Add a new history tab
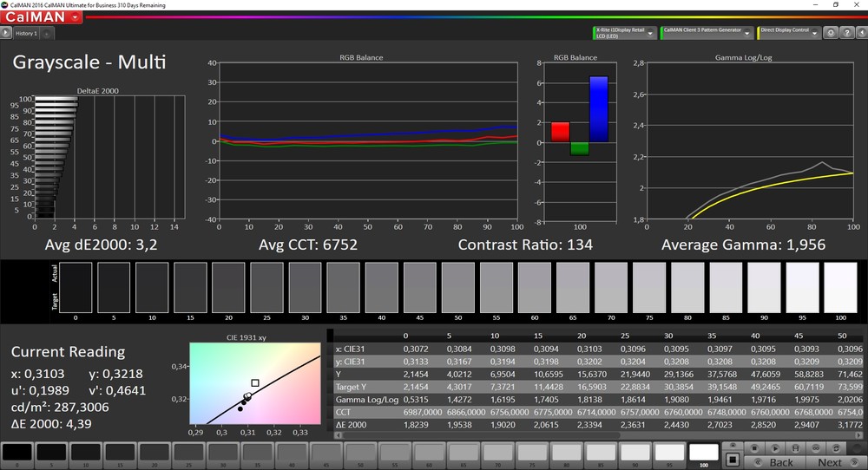 click(x=46, y=33)
